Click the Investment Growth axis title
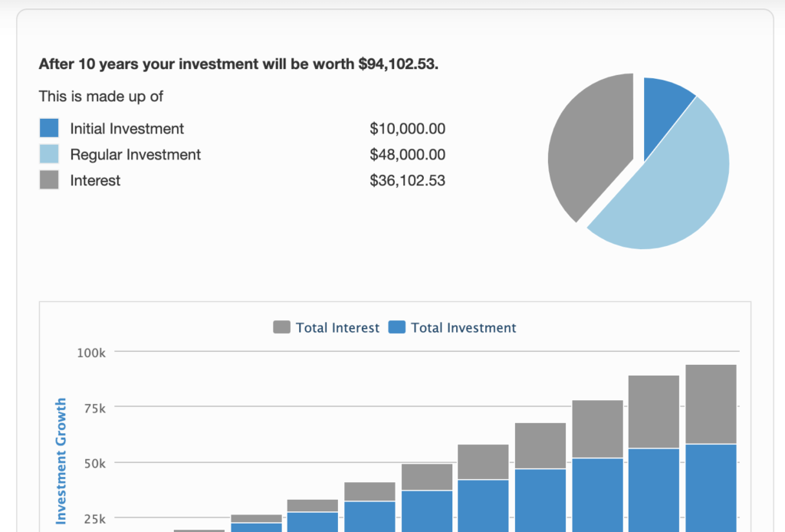 61,460
